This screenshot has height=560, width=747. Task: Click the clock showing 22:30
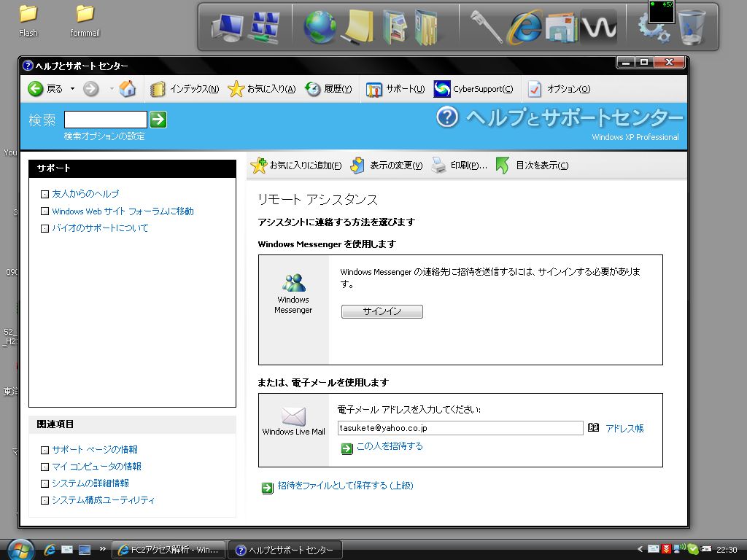(x=727, y=550)
